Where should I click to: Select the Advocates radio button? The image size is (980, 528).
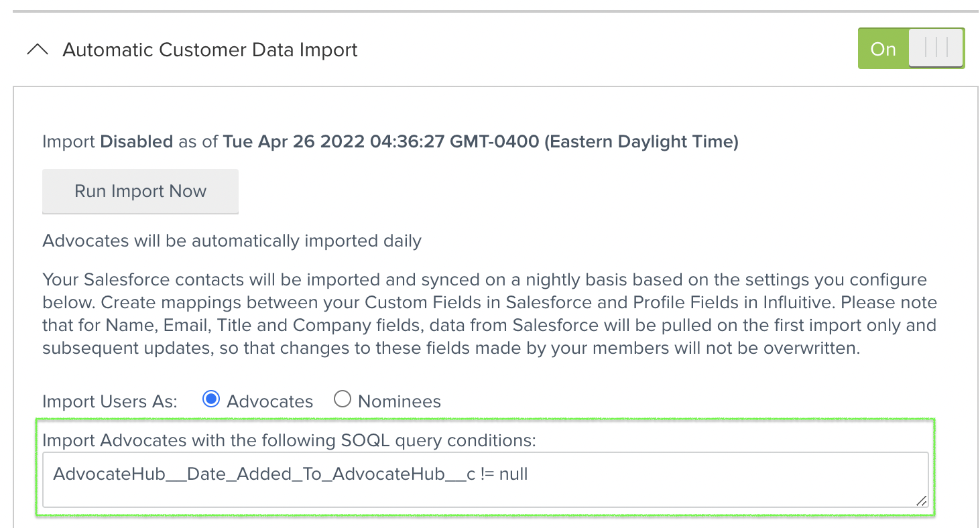(x=211, y=400)
